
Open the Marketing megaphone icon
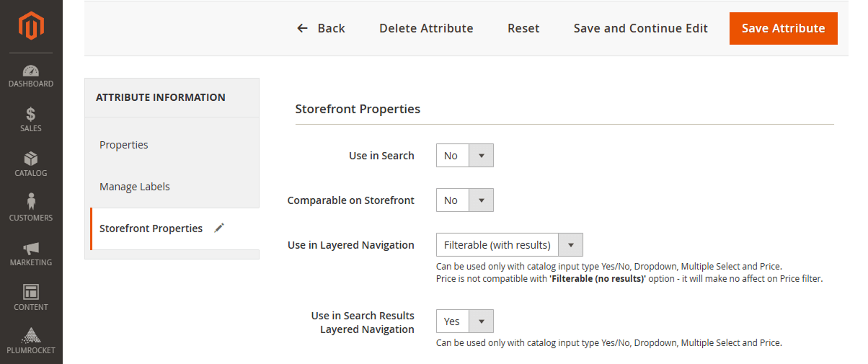(x=31, y=249)
